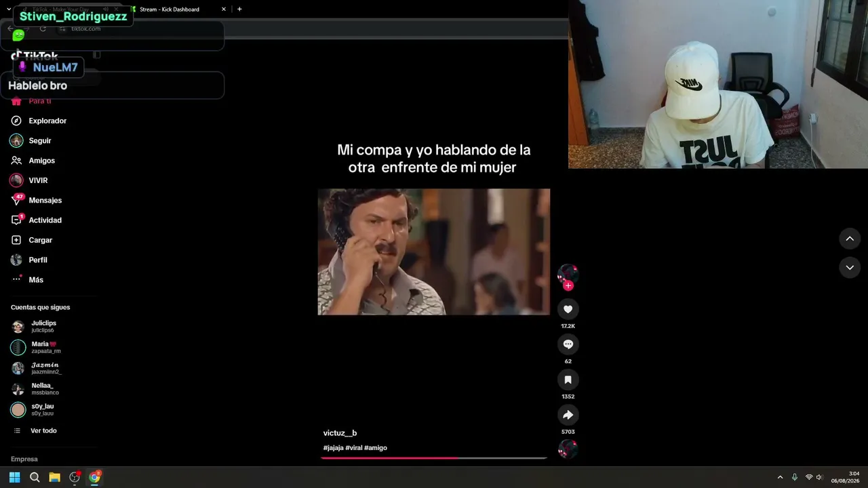Open the comments on the video
Screen dimensions: 868x488
pyautogui.click(x=568, y=344)
